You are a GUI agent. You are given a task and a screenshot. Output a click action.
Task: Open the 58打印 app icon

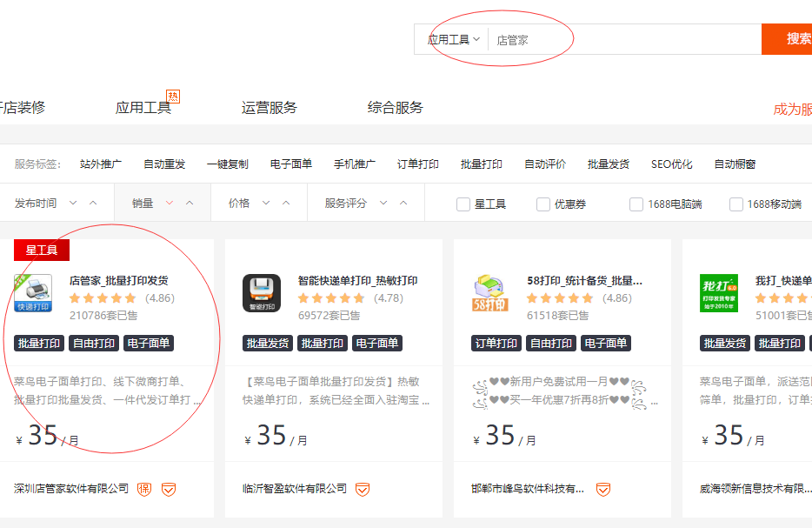click(x=489, y=293)
